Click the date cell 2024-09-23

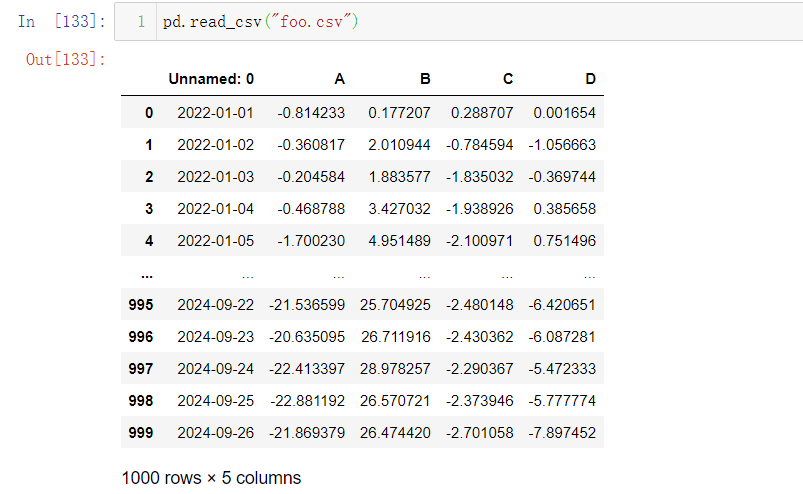pos(216,337)
